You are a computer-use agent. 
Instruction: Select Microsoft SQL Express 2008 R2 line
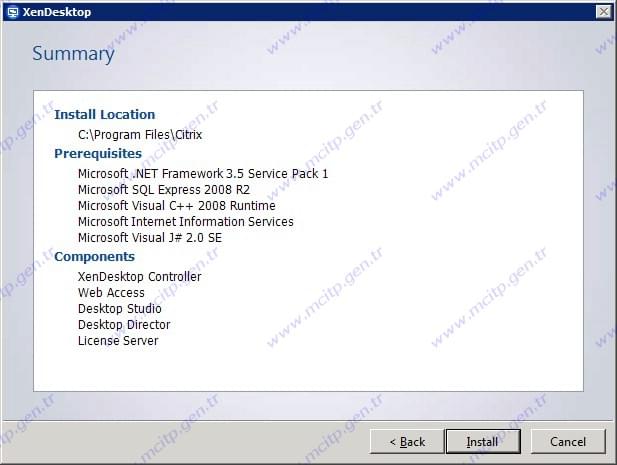pos(164,190)
